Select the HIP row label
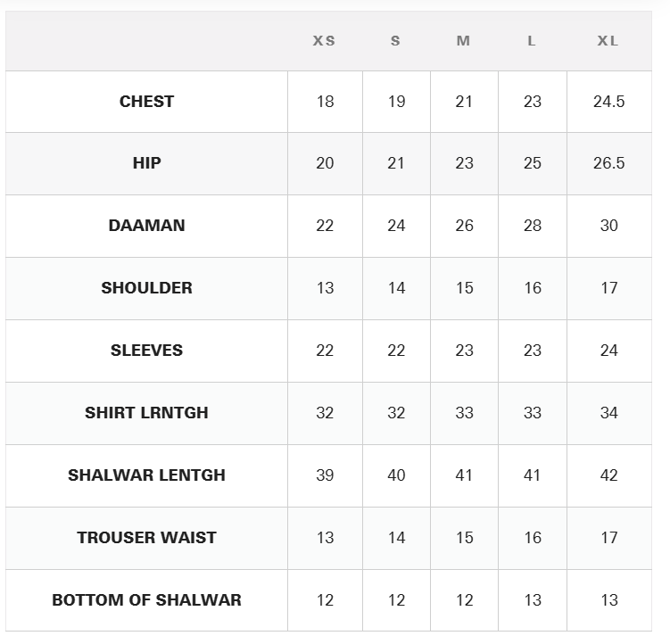This screenshot has width=670, height=644. [x=146, y=163]
